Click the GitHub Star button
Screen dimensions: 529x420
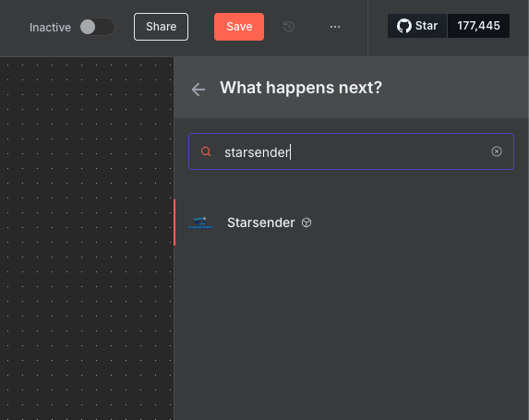coord(417,26)
